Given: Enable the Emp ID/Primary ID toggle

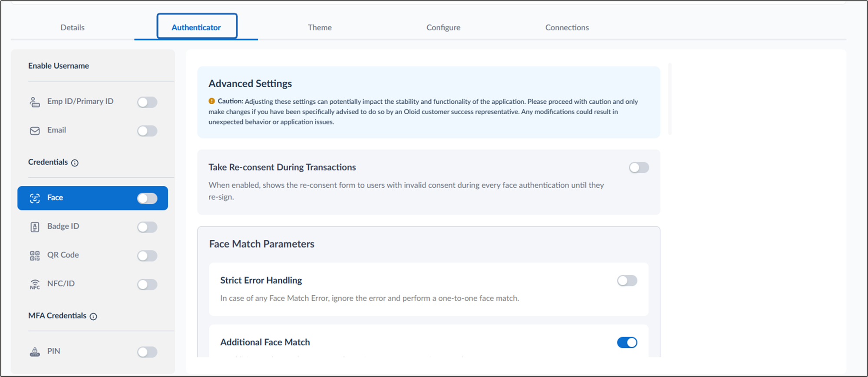Looking at the screenshot, I should click(x=147, y=102).
